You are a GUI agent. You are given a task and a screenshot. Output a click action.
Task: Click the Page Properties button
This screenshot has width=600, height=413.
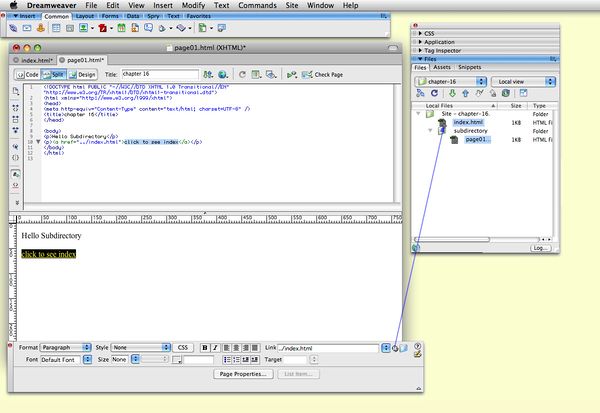(x=243, y=373)
